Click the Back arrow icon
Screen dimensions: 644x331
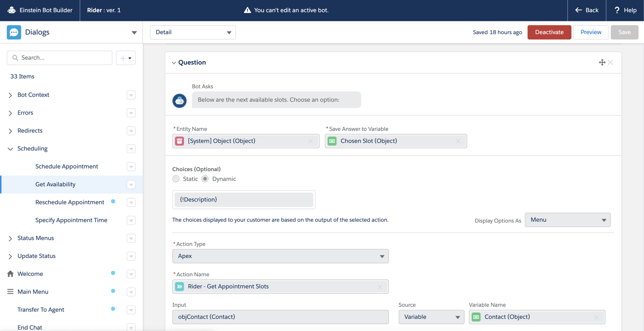[x=578, y=10]
